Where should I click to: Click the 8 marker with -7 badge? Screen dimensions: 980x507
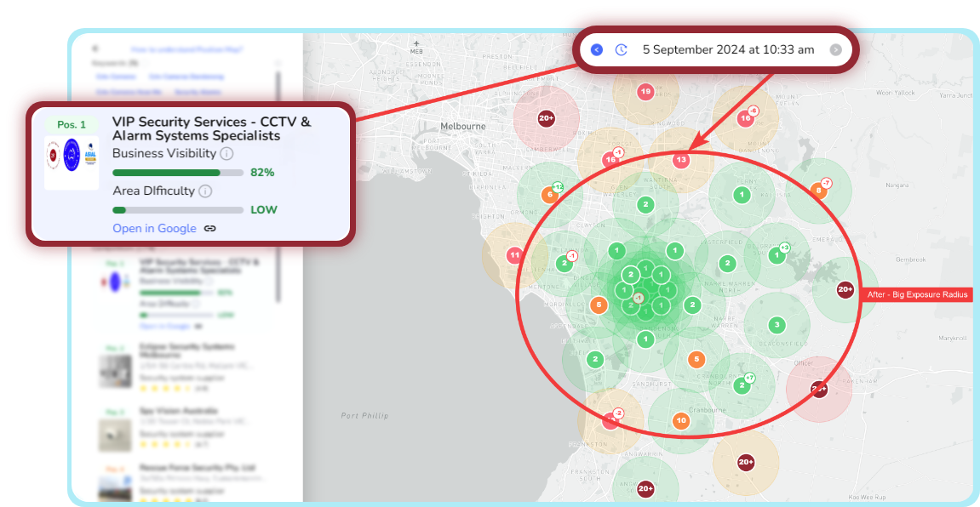[818, 191]
